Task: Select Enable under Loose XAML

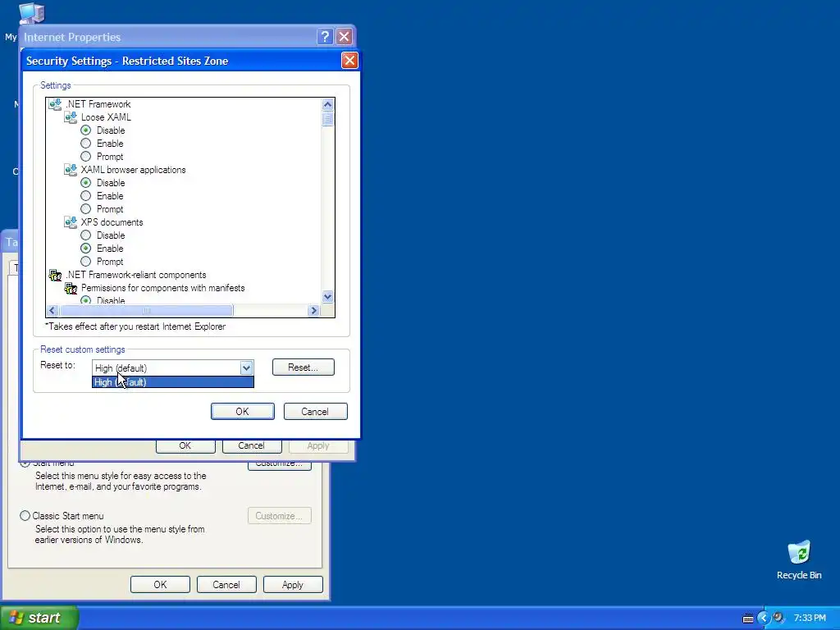Action: coord(85,143)
